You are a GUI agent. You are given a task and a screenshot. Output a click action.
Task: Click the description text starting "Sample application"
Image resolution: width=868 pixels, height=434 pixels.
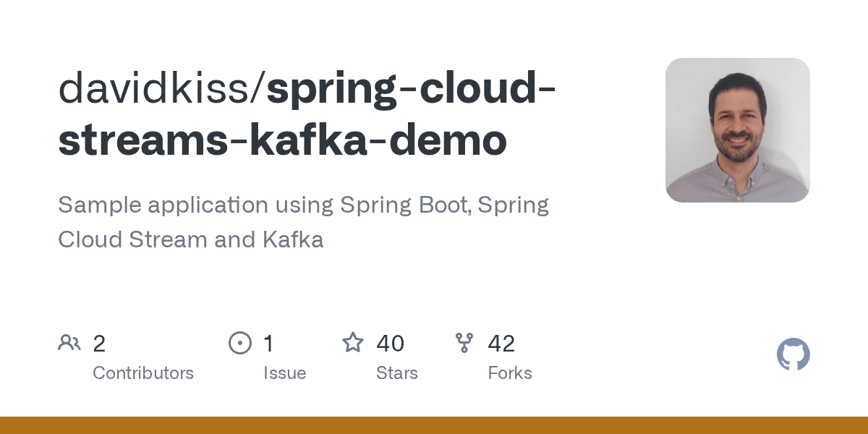[303, 222]
